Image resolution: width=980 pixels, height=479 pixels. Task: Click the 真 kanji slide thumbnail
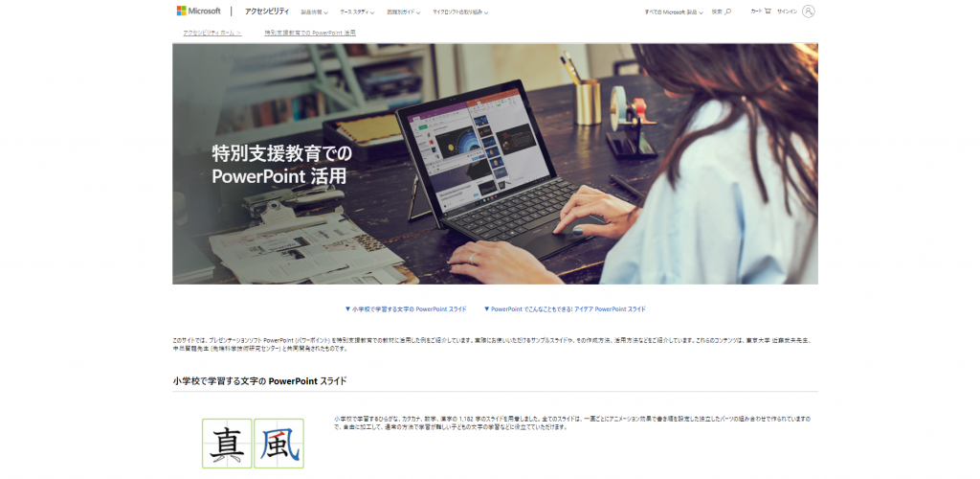coord(227,444)
